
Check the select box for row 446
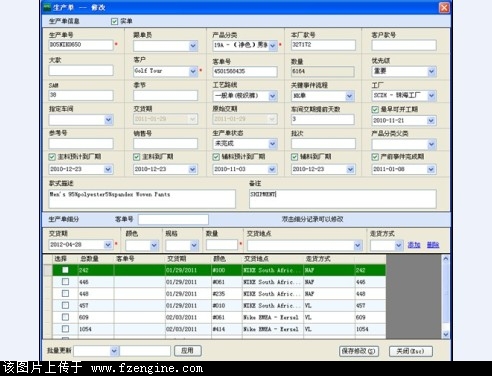(65, 282)
